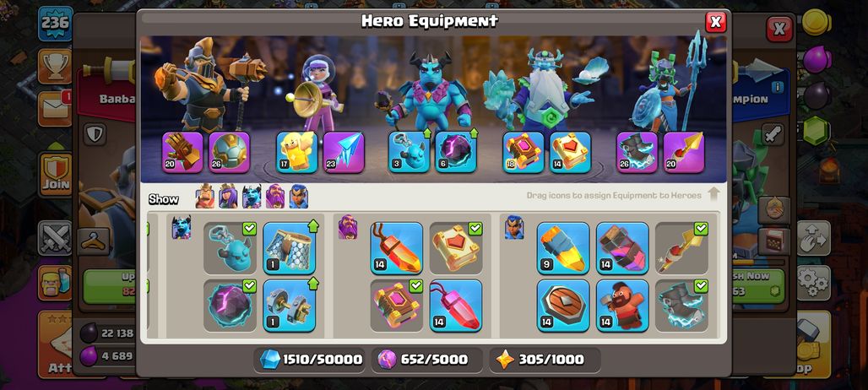Tap Minion Prince's equipped Henchmen Puppet slot

tap(409, 152)
